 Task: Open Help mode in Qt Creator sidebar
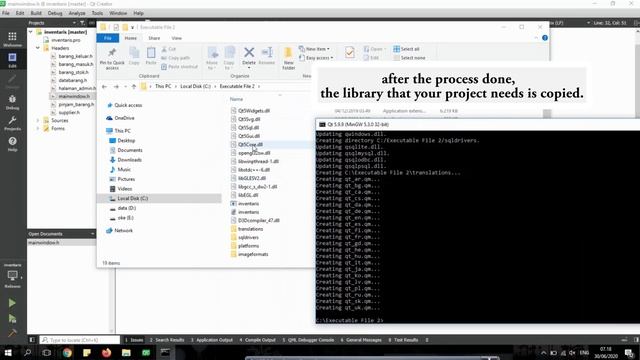pyautogui.click(x=12, y=144)
